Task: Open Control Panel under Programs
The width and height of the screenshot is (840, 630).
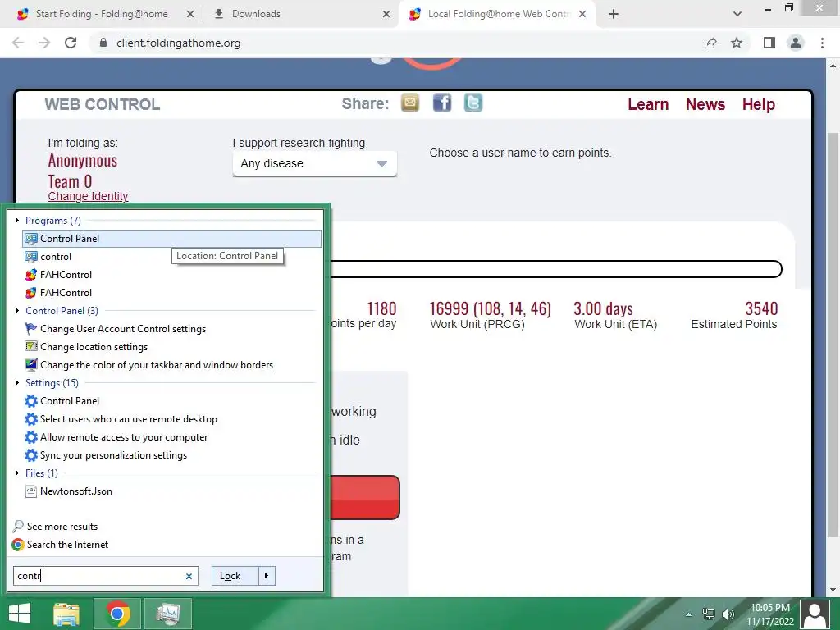Action: [172, 239]
